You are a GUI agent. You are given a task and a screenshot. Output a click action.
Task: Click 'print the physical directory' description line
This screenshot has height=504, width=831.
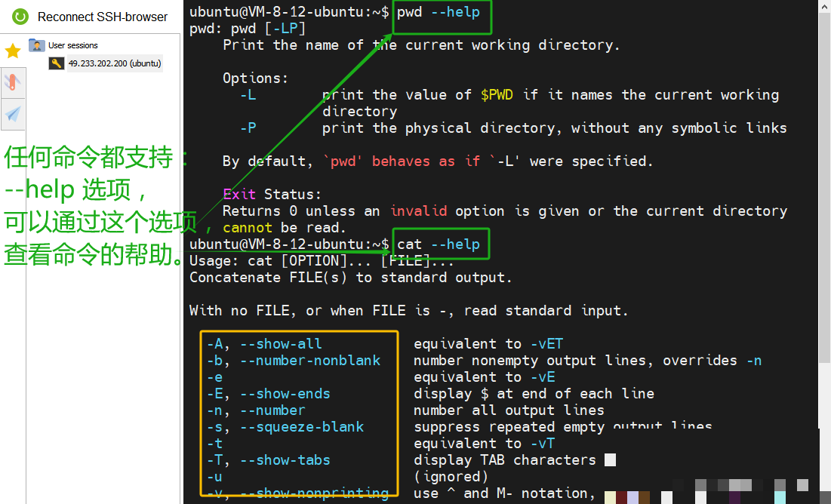tap(554, 128)
